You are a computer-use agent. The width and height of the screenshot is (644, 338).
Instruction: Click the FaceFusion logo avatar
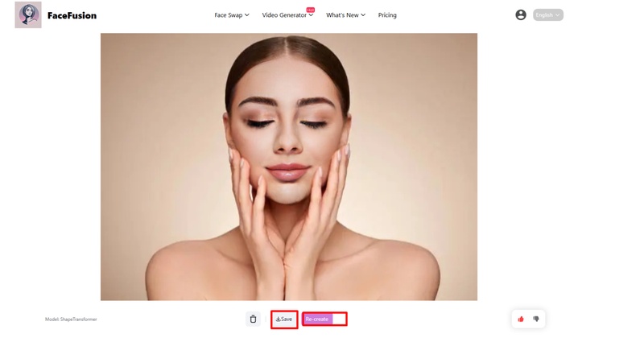click(28, 15)
